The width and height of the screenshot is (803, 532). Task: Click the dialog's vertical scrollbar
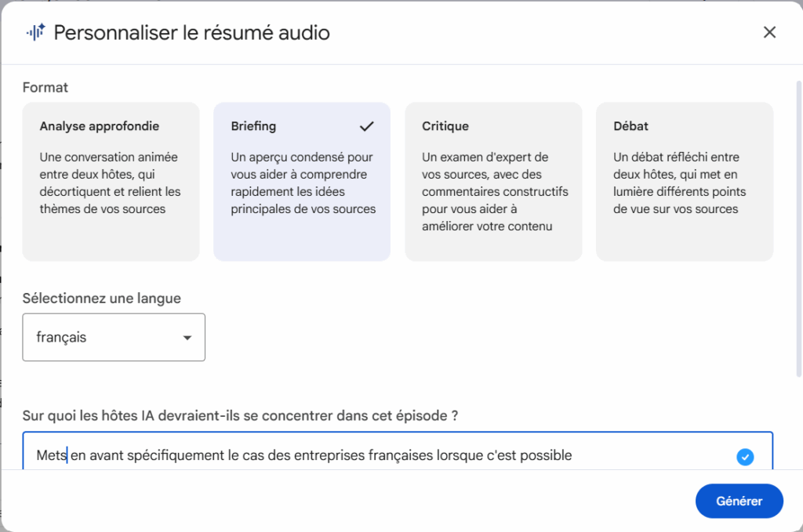(798, 235)
